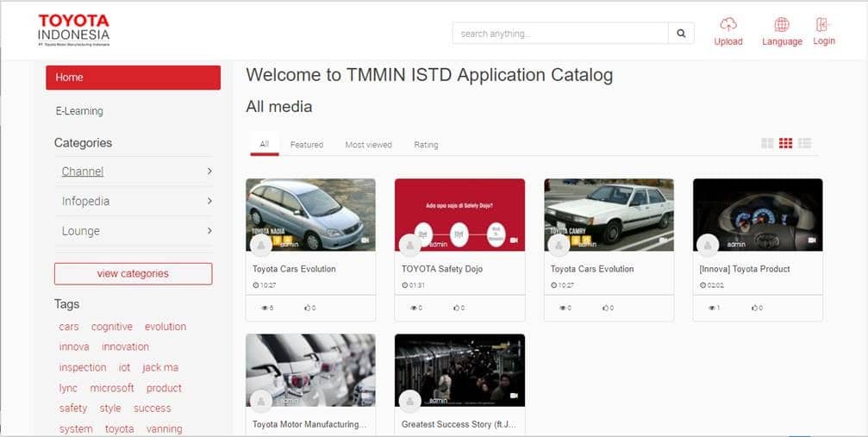
Task: Click the Login text link
Action: coord(824,41)
